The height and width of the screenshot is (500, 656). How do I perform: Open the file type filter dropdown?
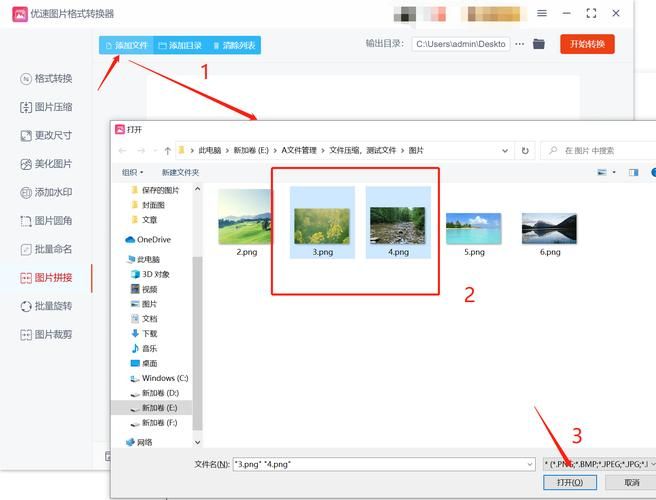(x=600, y=464)
